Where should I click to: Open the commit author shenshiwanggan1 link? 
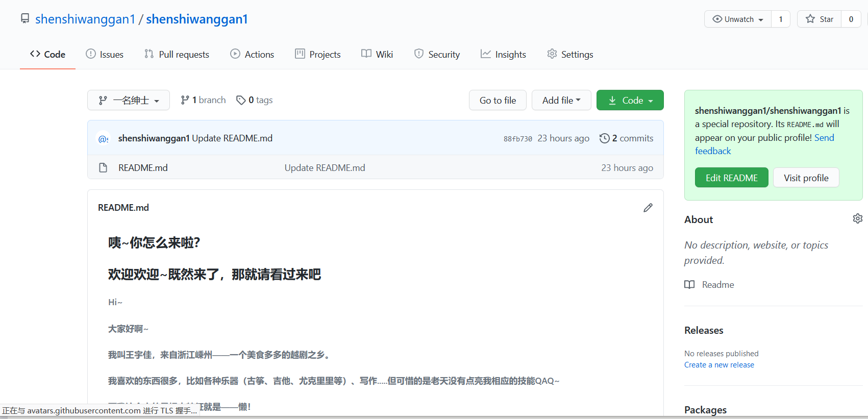(154, 138)
